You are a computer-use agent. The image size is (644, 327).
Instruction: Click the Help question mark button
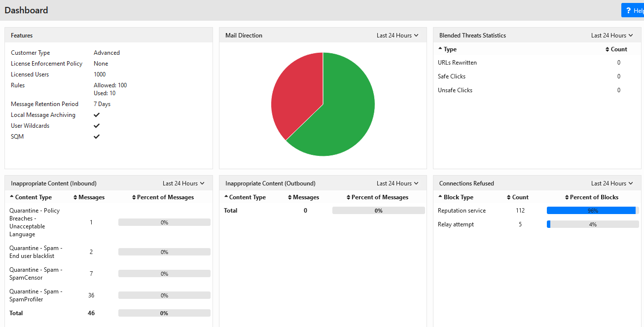pos(633,10)
